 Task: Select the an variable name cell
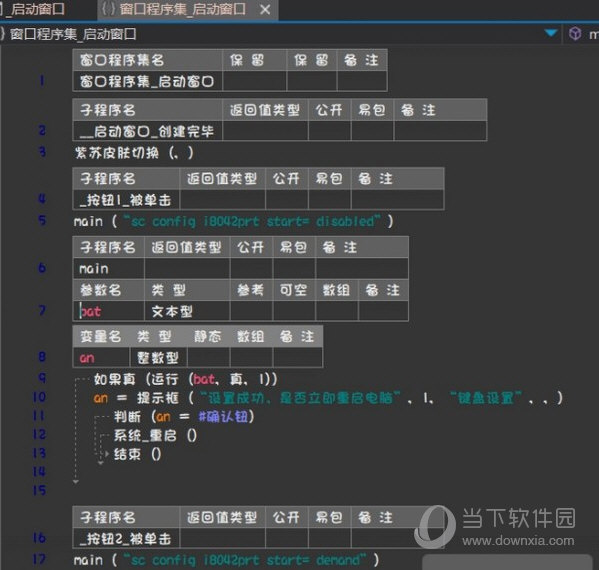(x=101, y=358)
